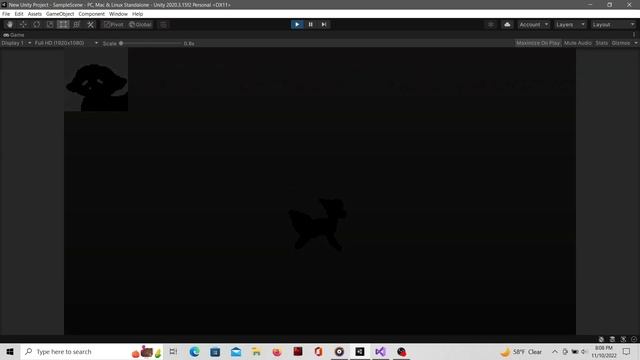Toggle Mute Audio

pyautogui.click(x=578, y=43)
